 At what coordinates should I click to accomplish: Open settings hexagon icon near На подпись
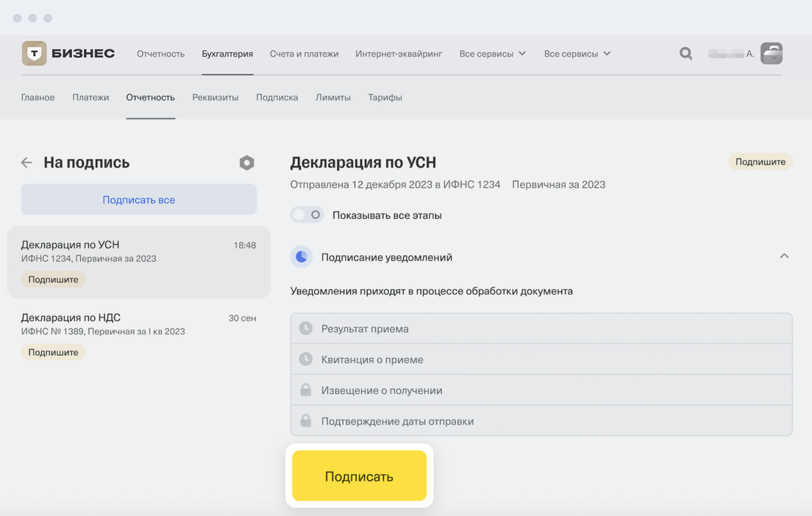[247, 163]
